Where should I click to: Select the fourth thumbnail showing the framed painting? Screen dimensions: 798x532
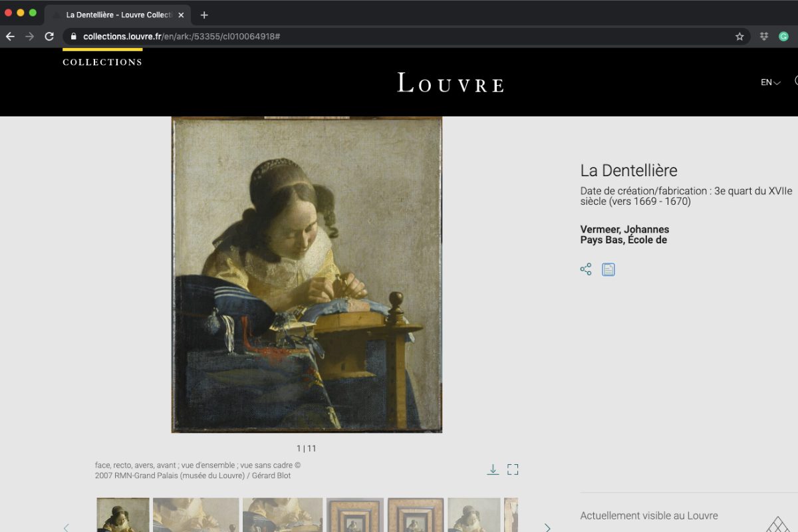[355, 515]
